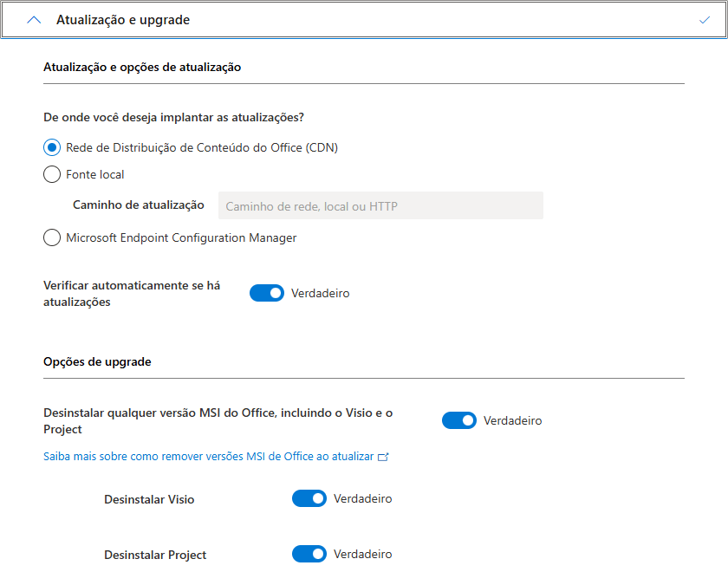728x585 pixels.
Task: Choose Microsoft Endpoint Configuration Manager radio option
Action: [52, 237]
